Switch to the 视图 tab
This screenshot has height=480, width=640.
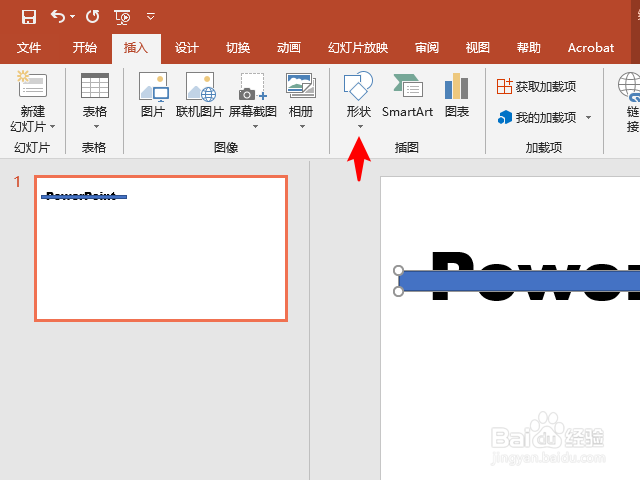pos(478,48)
